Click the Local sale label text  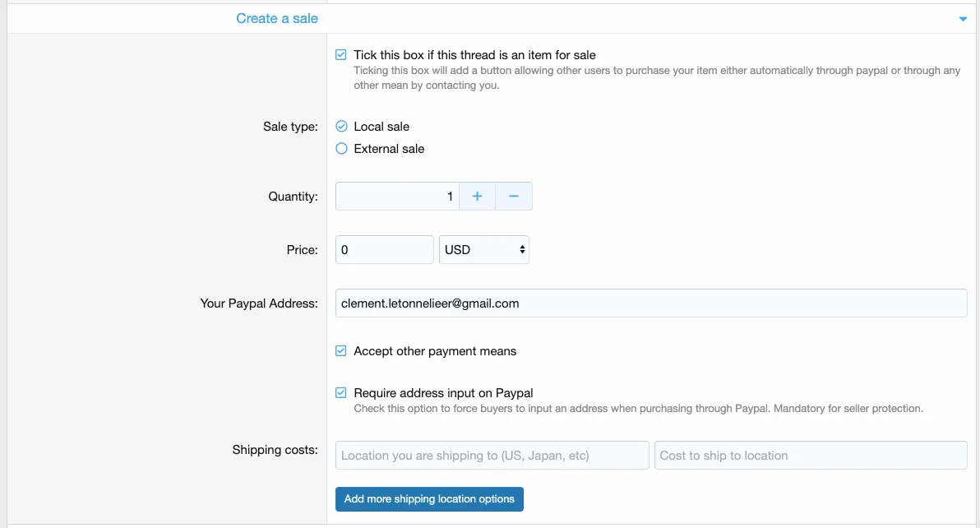(381, 127)
